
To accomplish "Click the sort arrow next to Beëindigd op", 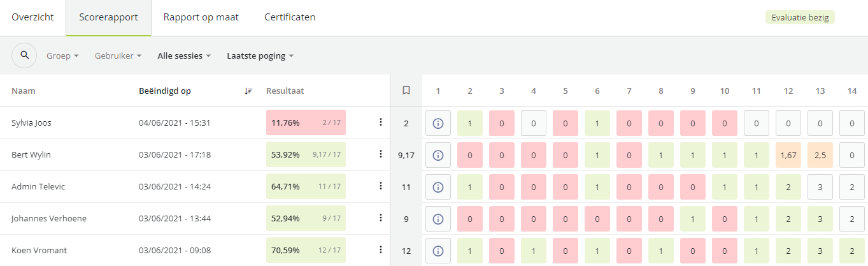I will 248,91.
